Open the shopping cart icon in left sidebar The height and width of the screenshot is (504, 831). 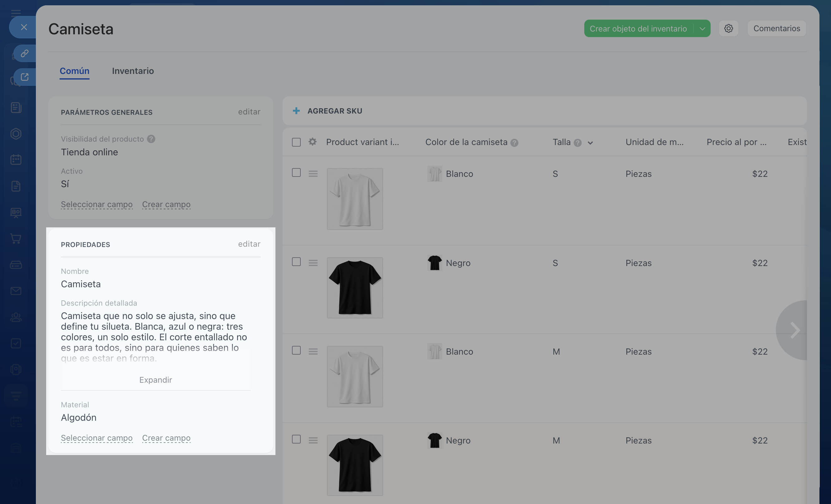point(16,238)
